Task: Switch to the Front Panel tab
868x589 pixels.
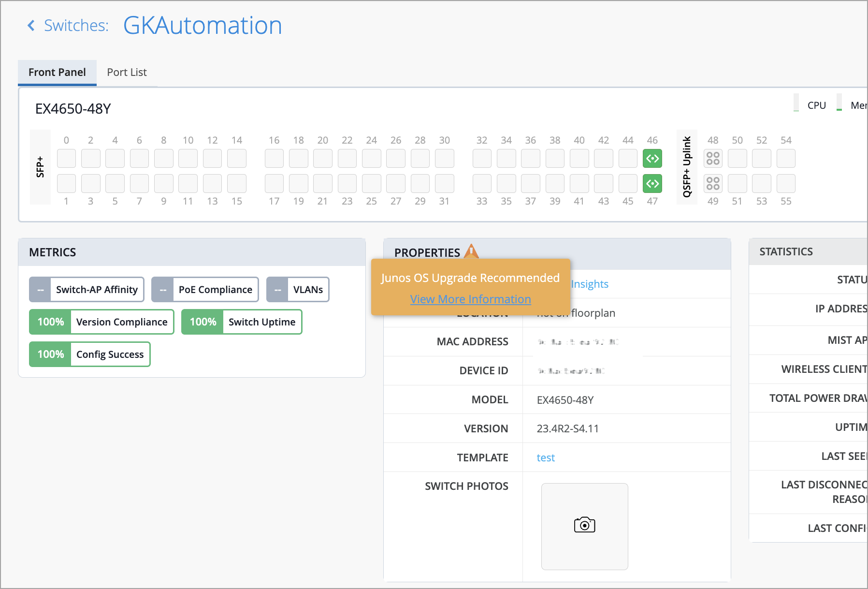Action: point(57,73)
